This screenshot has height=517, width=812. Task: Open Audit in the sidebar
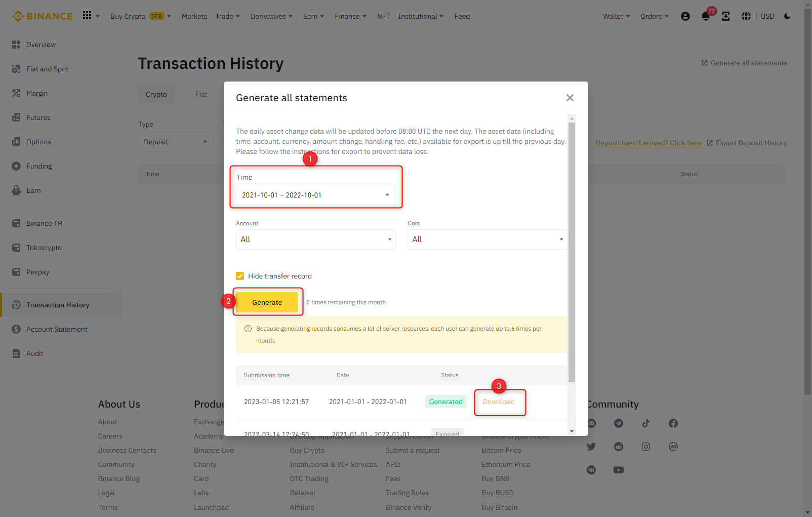click(61, 353)
